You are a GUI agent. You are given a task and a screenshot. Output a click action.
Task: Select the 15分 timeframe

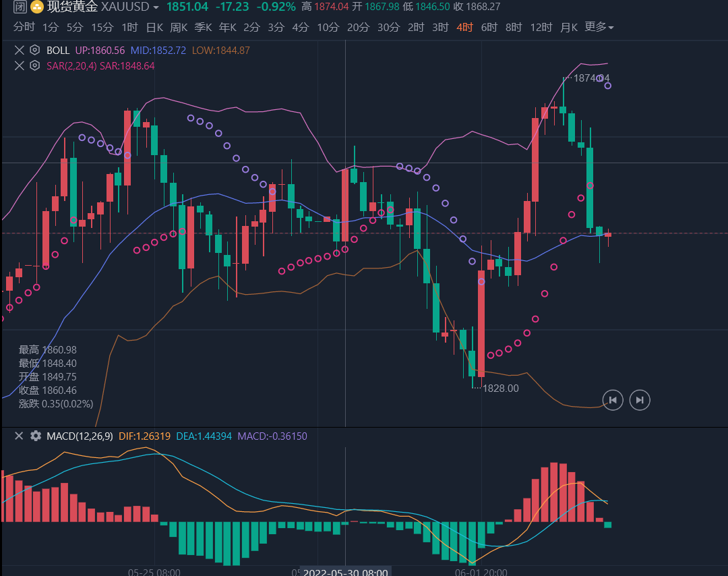[x=102, y=28]
